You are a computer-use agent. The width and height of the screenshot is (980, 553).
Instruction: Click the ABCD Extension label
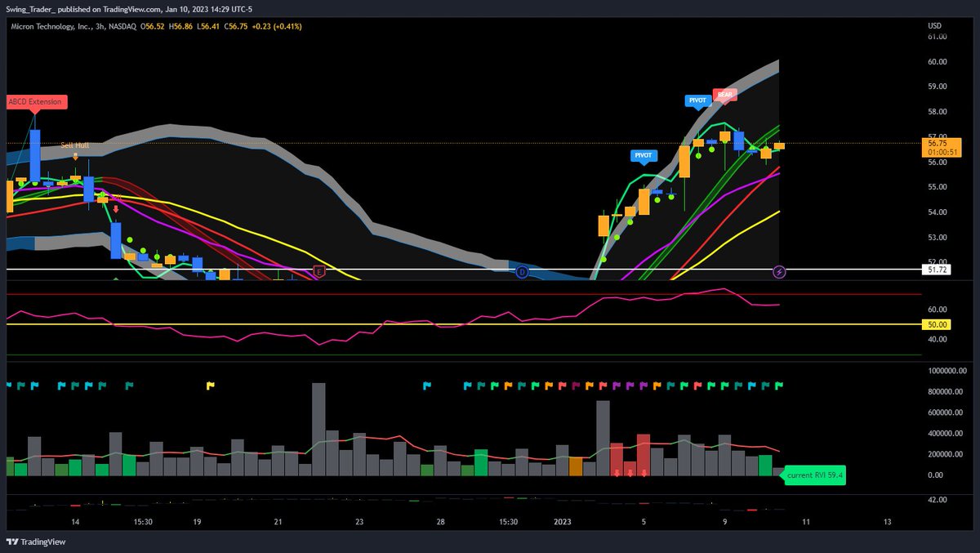36,101
